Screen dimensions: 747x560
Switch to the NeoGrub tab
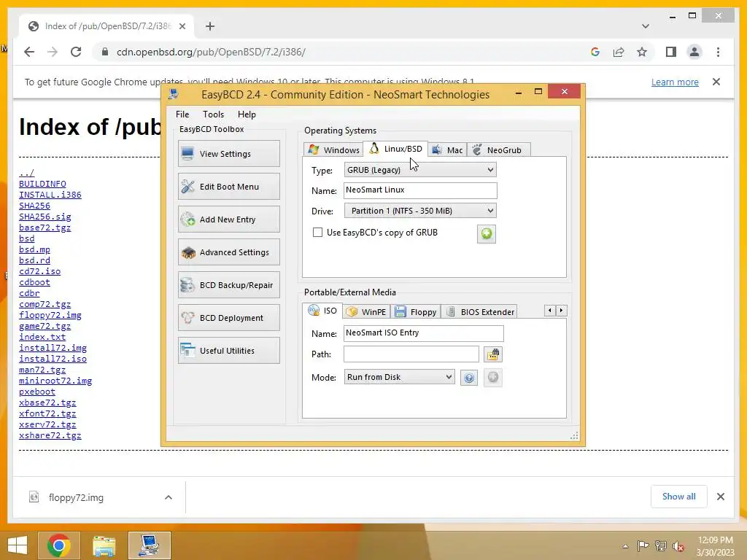[x=498, y=150]
